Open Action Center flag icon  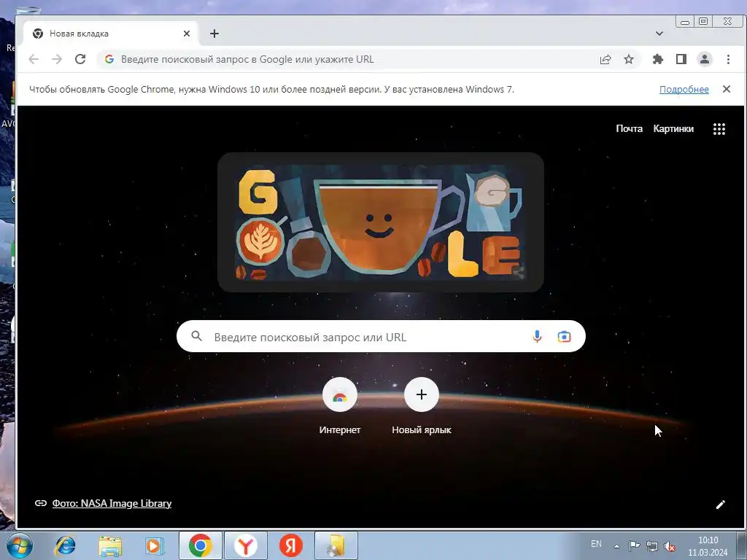click(x=634, y=545)
